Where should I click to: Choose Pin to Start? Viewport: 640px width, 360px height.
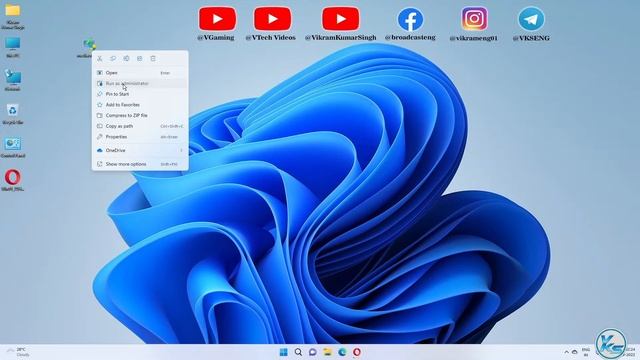(140, 94)
